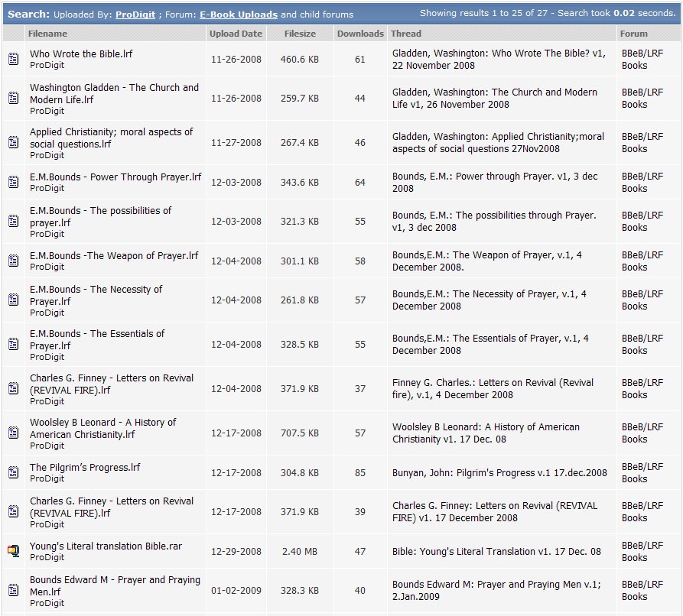Open thread Bunyan, John: Pilgrim's Progress v.1
Screen dimensions: 683x616
click(499, 473)
